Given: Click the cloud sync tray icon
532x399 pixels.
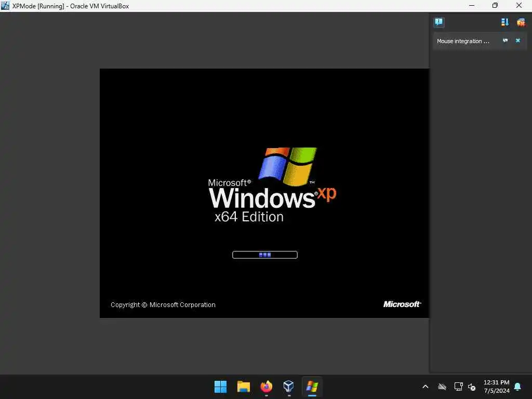Looking at the screenshot, I should click(x=442, y=387).
